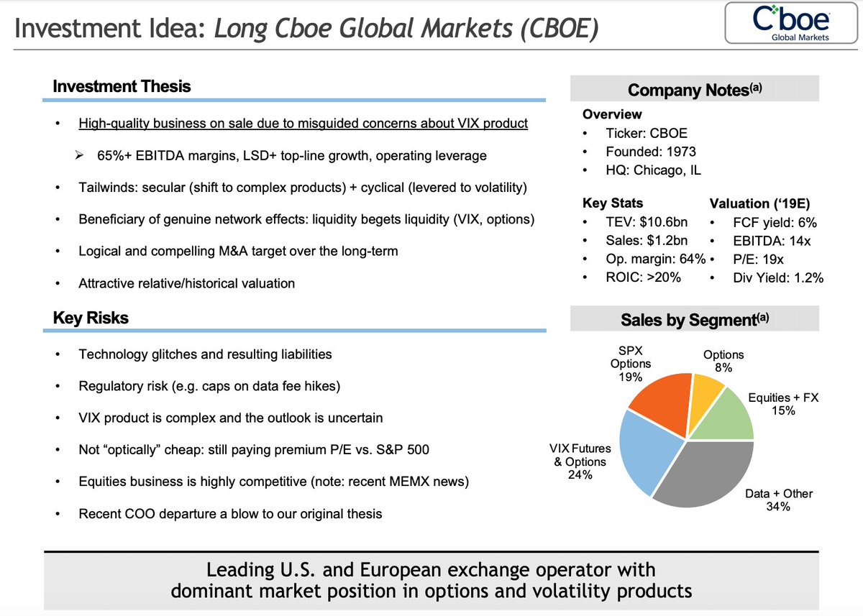The image size is (863, 616).
Task: Select 'VIX product is complex' bullet
Action: (230, 418)
